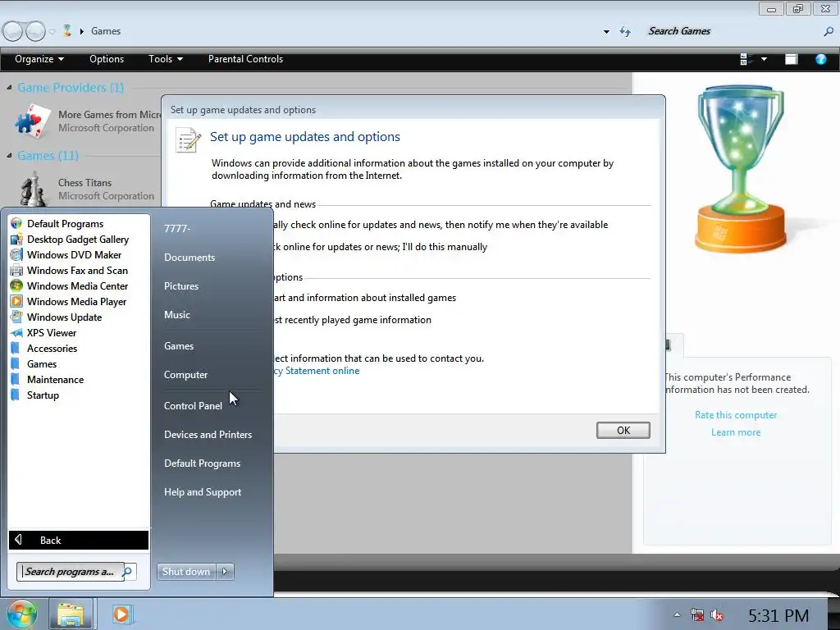Click the Back button in Start menu
The height and width of the screenshot is (630, 840).
(x=79, y=540)
